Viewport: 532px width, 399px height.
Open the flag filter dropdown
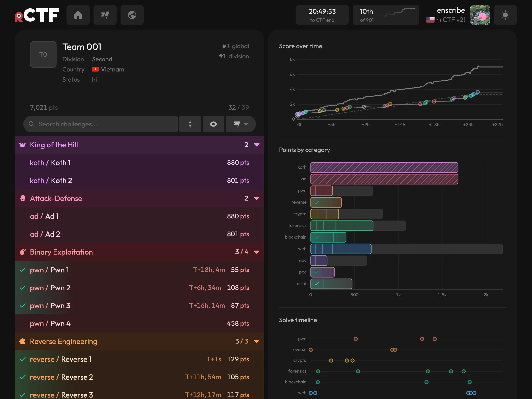[241, 124]
